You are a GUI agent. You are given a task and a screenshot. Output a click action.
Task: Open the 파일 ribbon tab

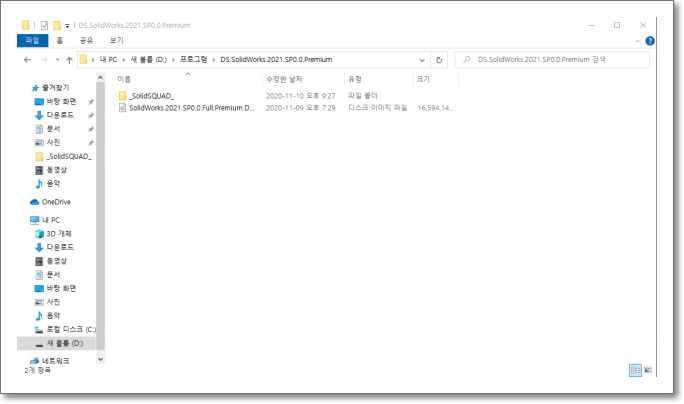pyautogui.click(x=32, y=41)
